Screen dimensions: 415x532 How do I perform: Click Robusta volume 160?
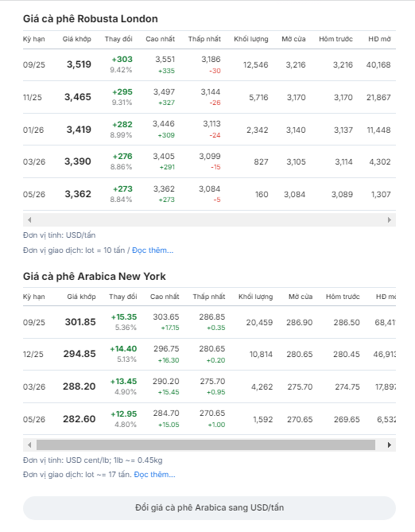click(x=262, y=194)
